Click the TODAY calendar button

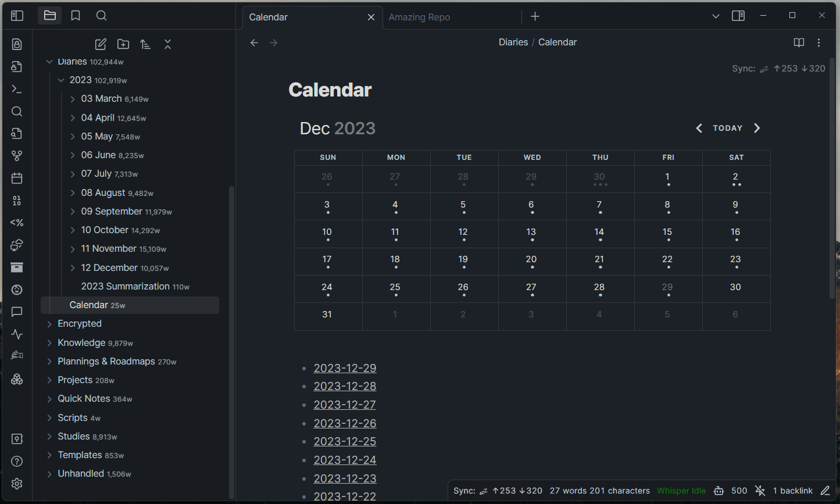click(x=728, y=128)
